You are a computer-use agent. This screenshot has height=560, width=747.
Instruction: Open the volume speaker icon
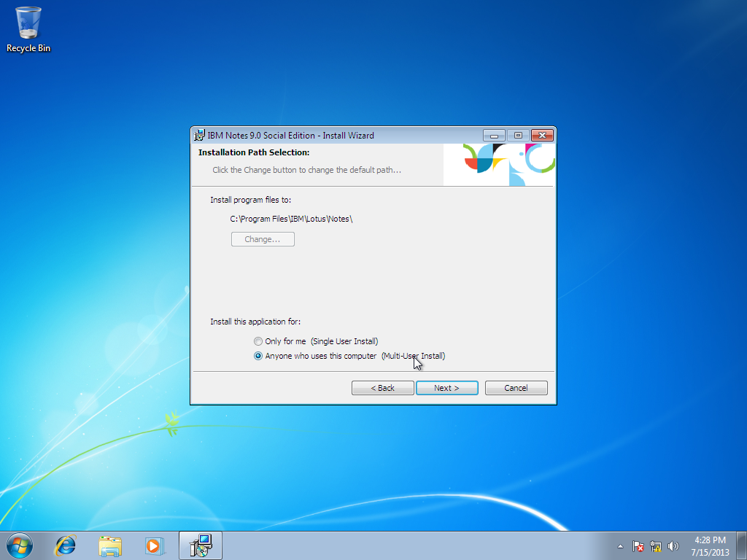(x=673, y=545)
